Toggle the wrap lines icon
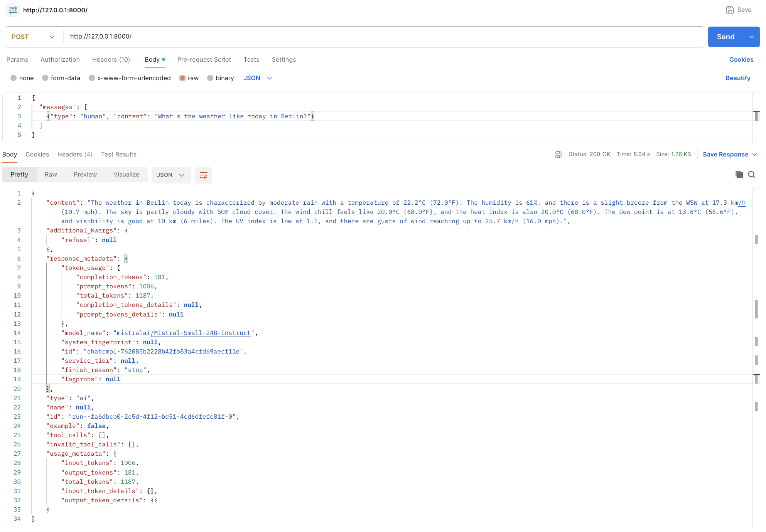 click(203, 175)
